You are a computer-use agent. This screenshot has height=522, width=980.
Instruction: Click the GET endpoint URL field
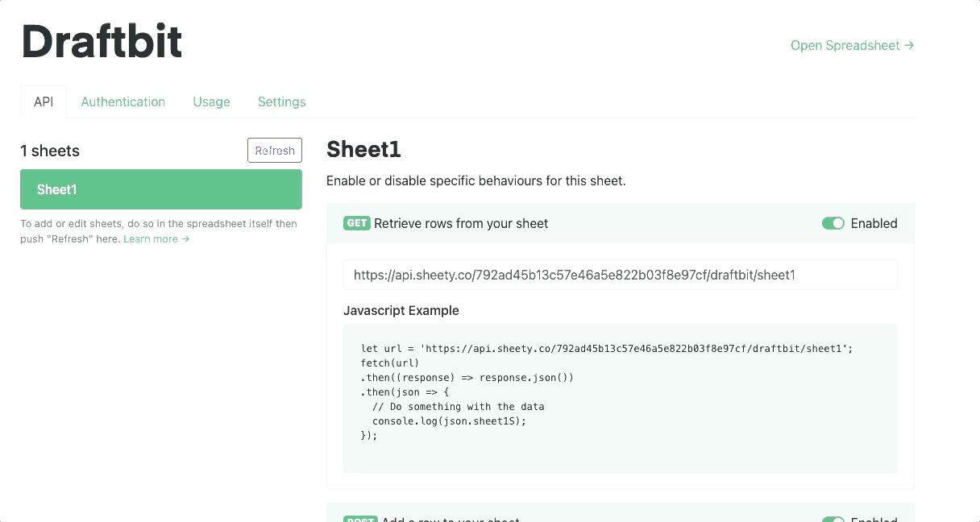tap(620, 275)
